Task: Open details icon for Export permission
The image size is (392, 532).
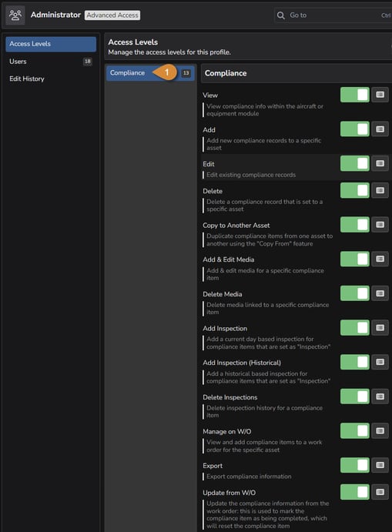Action: point(380,465)
